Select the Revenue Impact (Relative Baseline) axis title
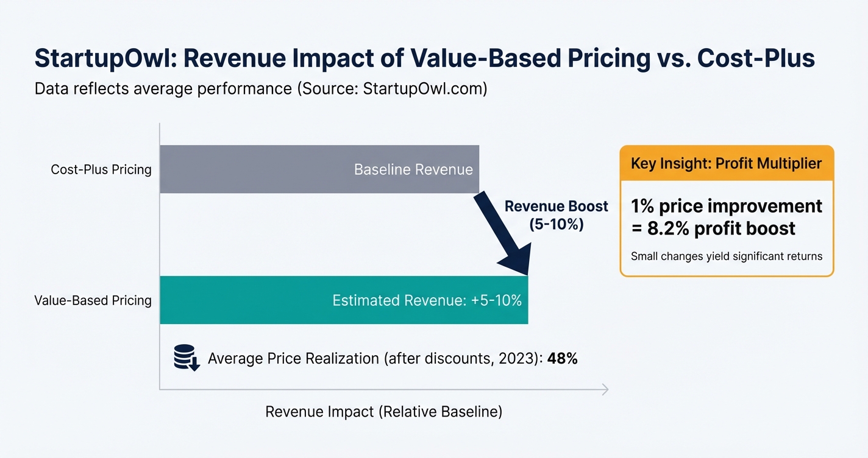Image resolution: width=868 pixels, height=458 pixels. (x=383, y=412)
